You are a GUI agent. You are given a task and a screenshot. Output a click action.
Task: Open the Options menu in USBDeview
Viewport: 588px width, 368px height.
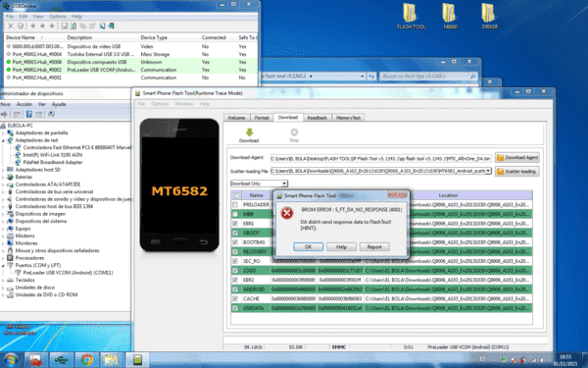point(58,17)
